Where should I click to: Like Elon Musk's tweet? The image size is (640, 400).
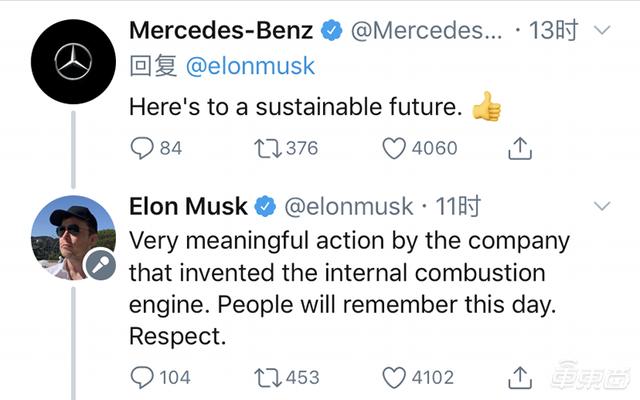click(396, 377)
